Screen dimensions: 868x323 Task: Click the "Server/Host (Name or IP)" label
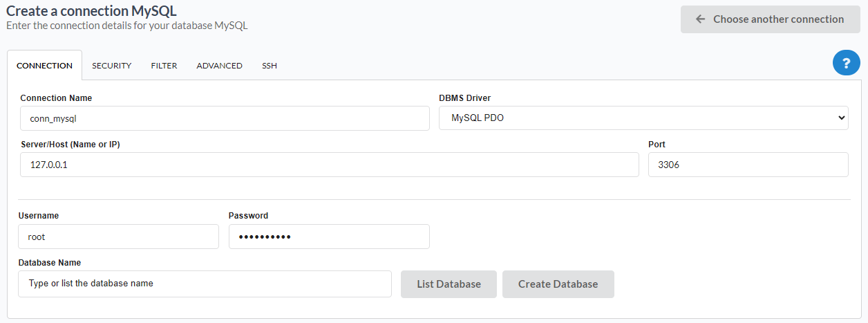(x=70, y=145)
